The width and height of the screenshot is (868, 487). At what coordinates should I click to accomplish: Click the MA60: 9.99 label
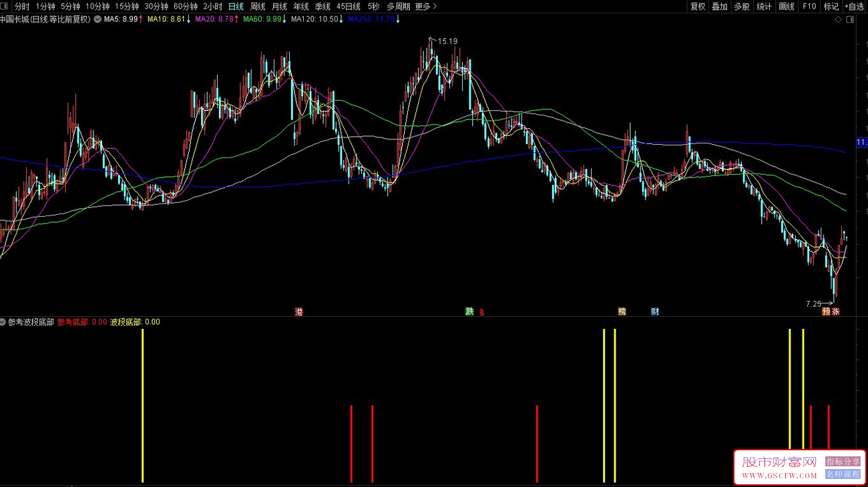point(264,19)
